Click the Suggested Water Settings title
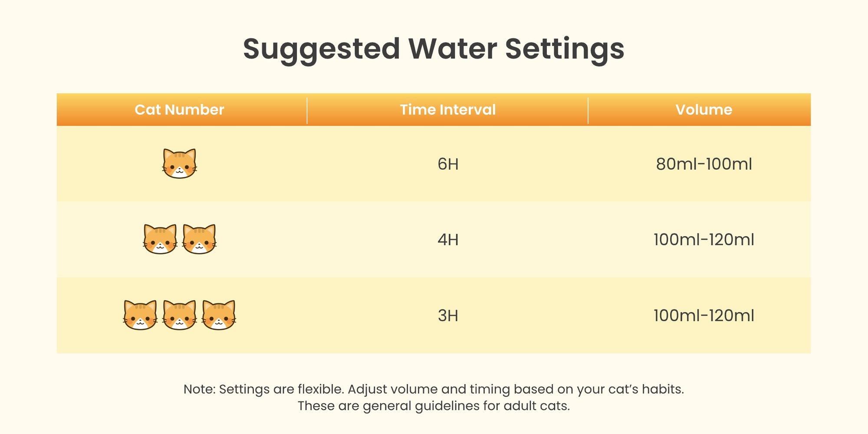The image size is (868, 434). [x=434, y=49]
